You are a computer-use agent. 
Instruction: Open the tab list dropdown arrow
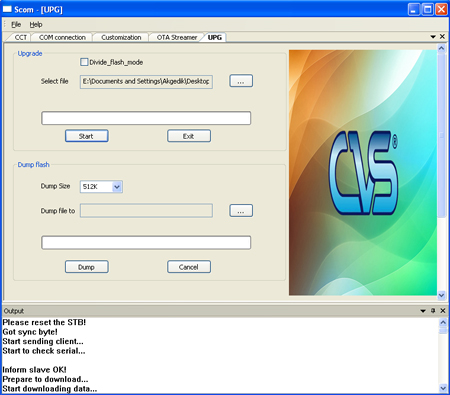433,37
